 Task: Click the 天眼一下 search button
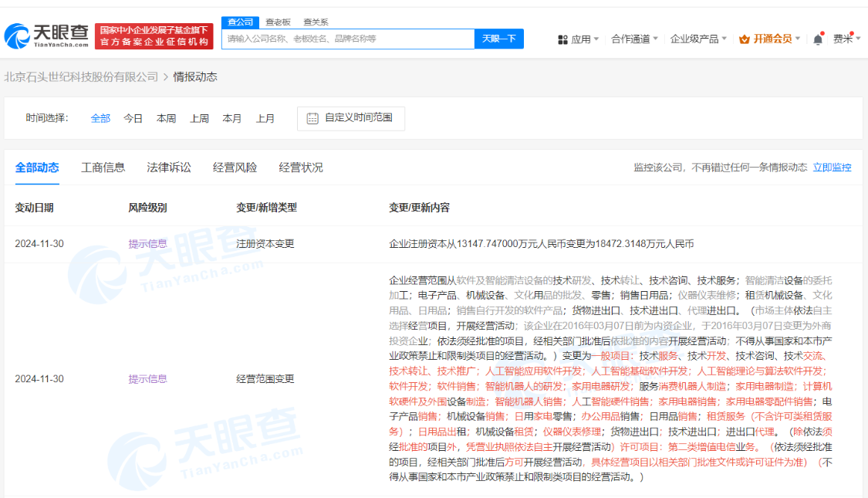[x=498, y=39]
